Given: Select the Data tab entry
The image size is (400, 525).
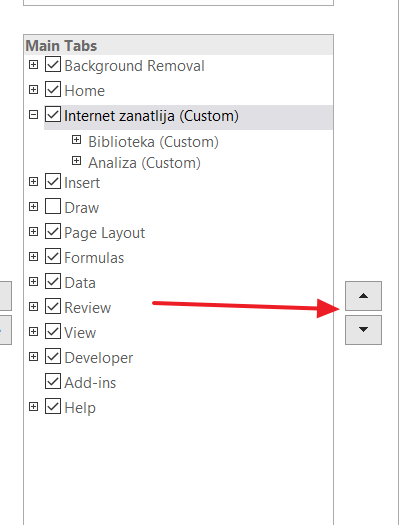Looking at the screenshot, I should [x=80, y=283].
